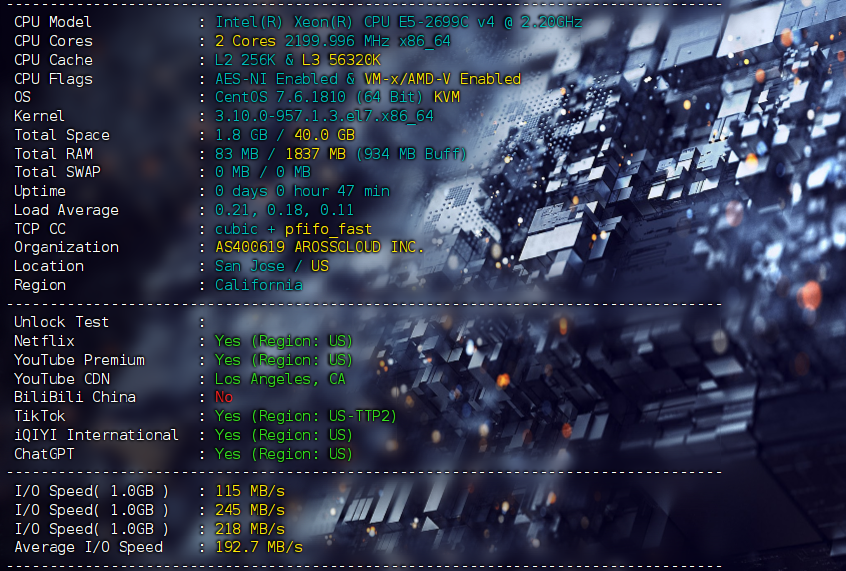Image resolution: width=846 pixels, height=571 pixels.
Task: Click the 'Kernel' label
Action: pyautogui.click(x=39, y=116)
